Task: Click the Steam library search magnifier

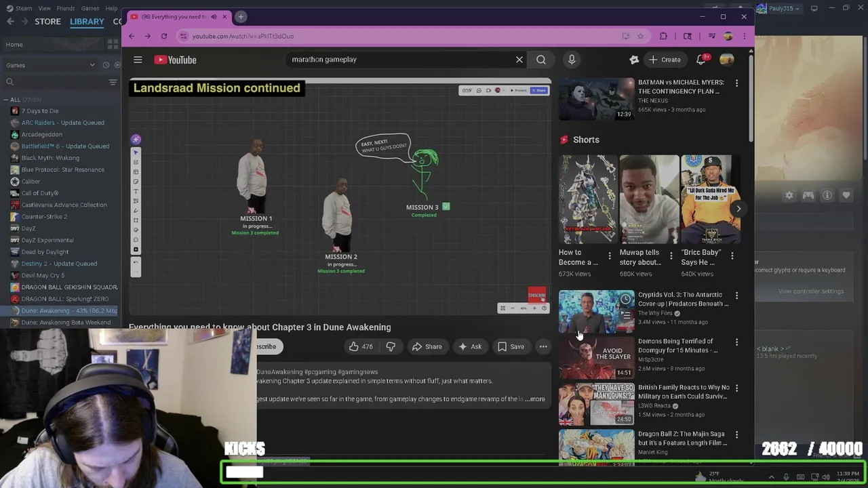Action: click(9, 82)
